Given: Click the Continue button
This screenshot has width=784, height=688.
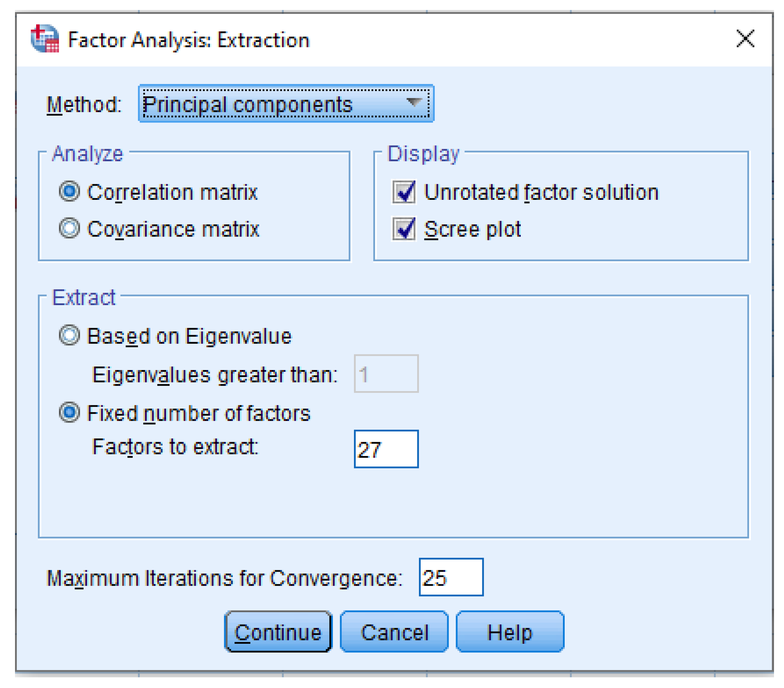Looking at the screenshot, I should (278, 632).
